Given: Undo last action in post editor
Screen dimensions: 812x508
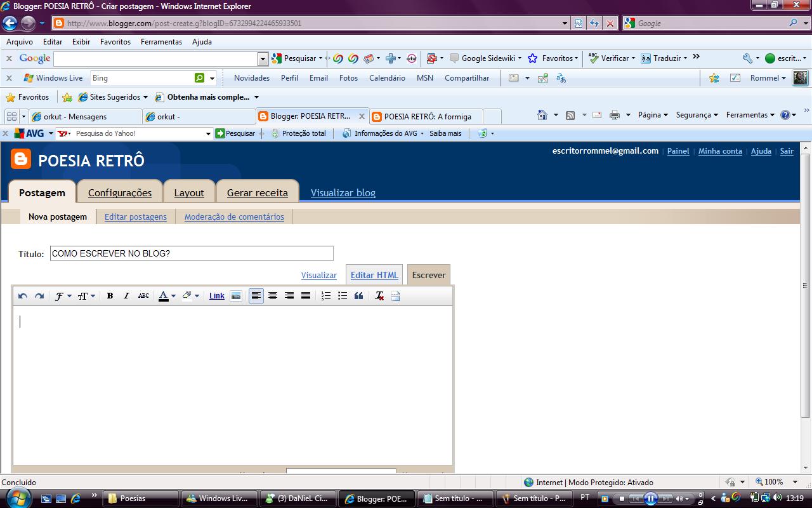Looking at the screenshot, I should point(23,296).
